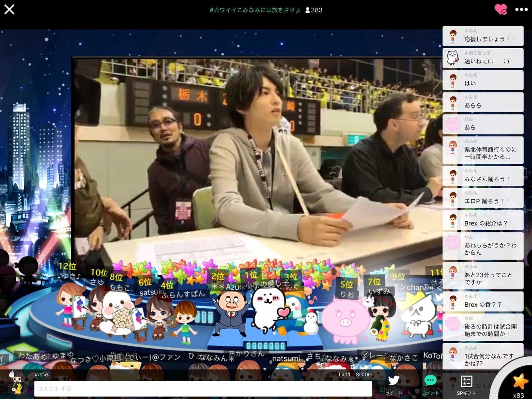
Task: Tap own avatar beside いずみ name
Action: pos(17,383)
